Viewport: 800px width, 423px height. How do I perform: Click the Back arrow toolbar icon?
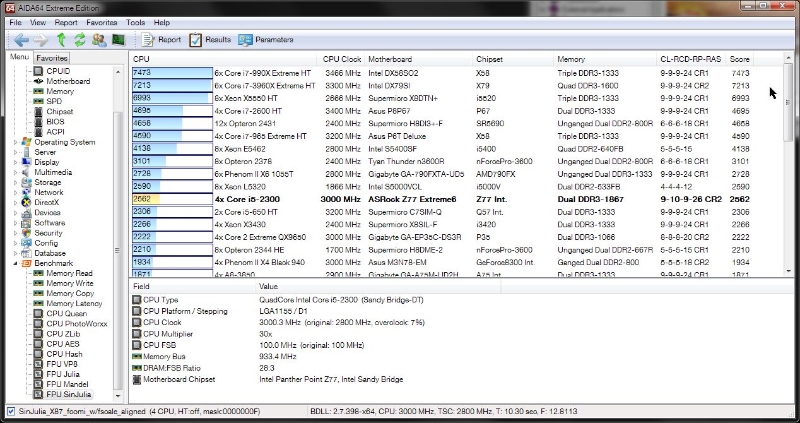coord(21,40)
